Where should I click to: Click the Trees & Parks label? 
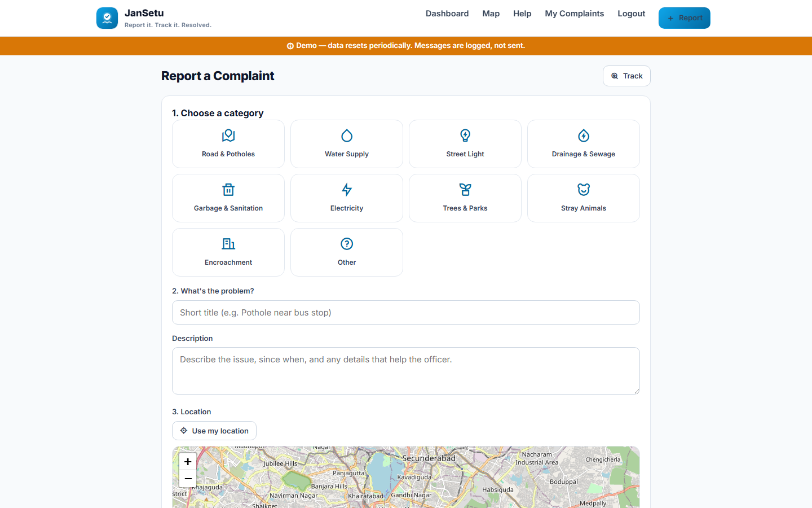coord(465,208)
